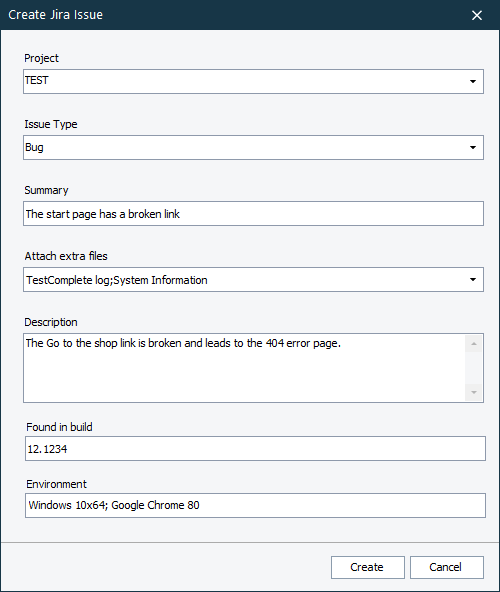
Task: Click the Summary input field
Action: [x=253, y=214]
